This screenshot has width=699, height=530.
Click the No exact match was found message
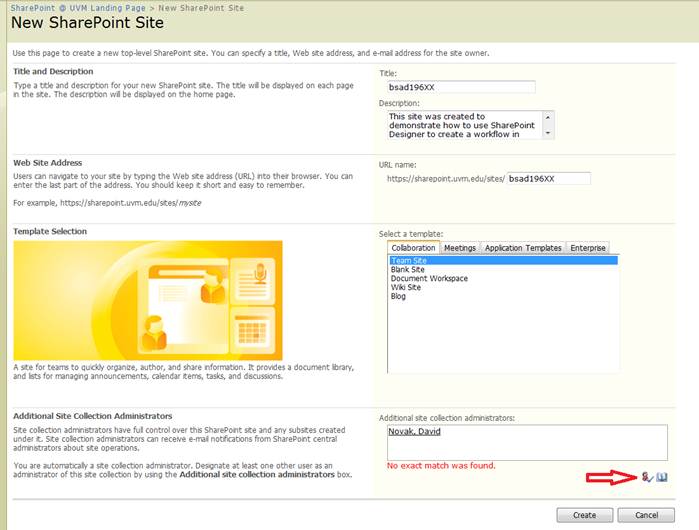click(x=441, y=465)
